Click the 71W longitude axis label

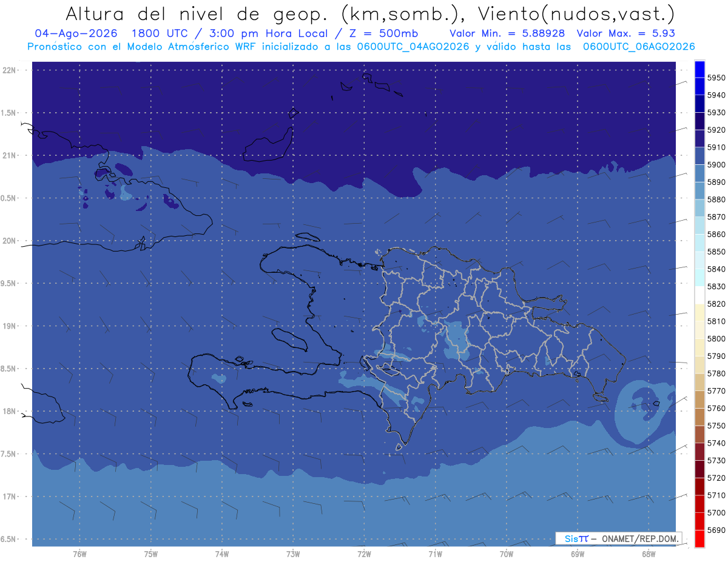[435, 554]
